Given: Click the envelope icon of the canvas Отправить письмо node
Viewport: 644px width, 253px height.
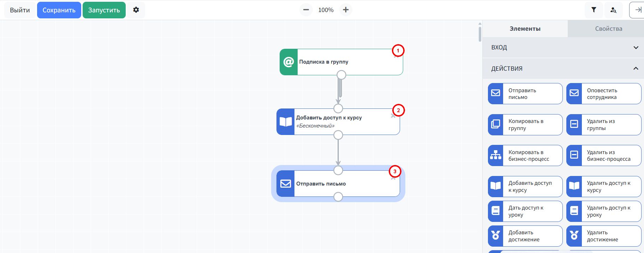Looking at the screenshot, I should (x=286, y=184).
